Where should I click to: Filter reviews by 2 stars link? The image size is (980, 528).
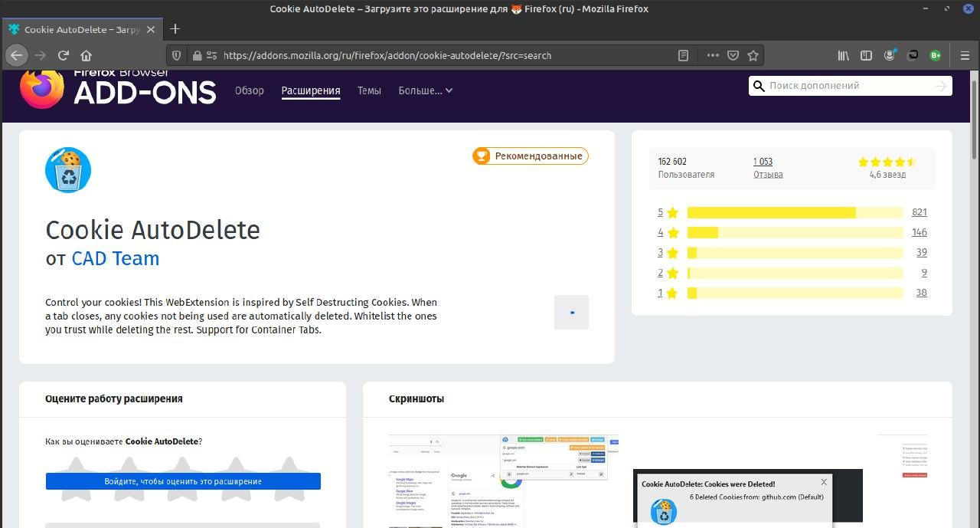click(x=668, y=273)
